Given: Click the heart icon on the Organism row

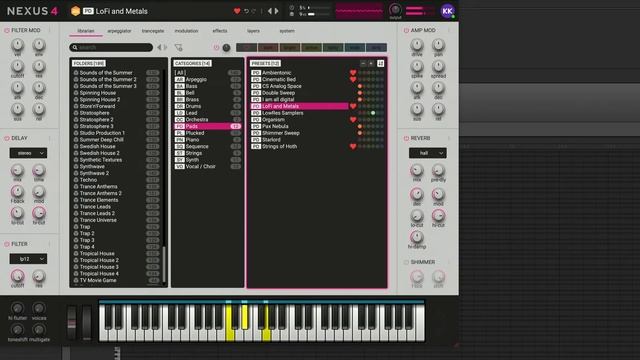Looking at the screenshot, I should pos(353,120).
